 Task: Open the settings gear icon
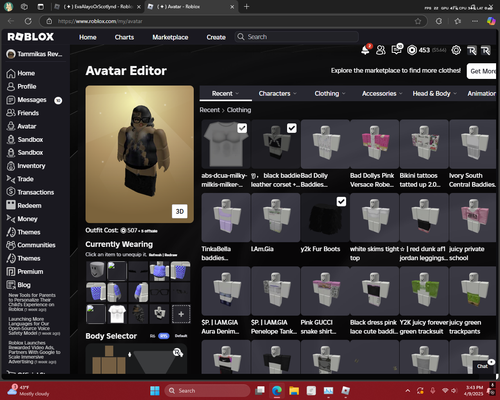(456, 50)
